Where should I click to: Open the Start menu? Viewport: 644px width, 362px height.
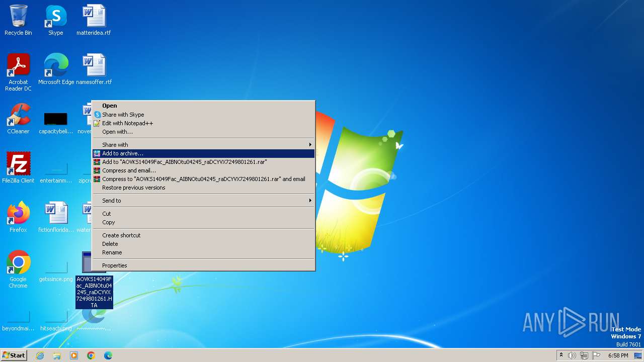pyautogui.click(x=14, y=355)
